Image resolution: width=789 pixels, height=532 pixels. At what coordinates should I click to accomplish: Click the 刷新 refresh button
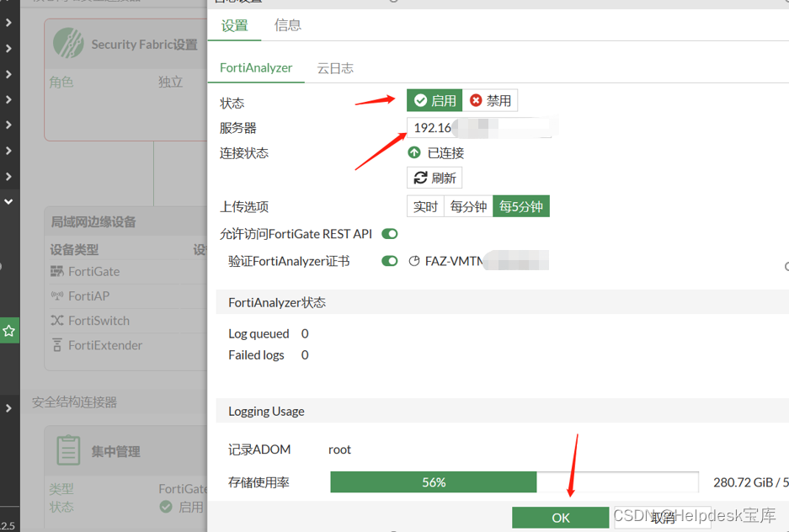pyautogui.click(x=434, y=178)
